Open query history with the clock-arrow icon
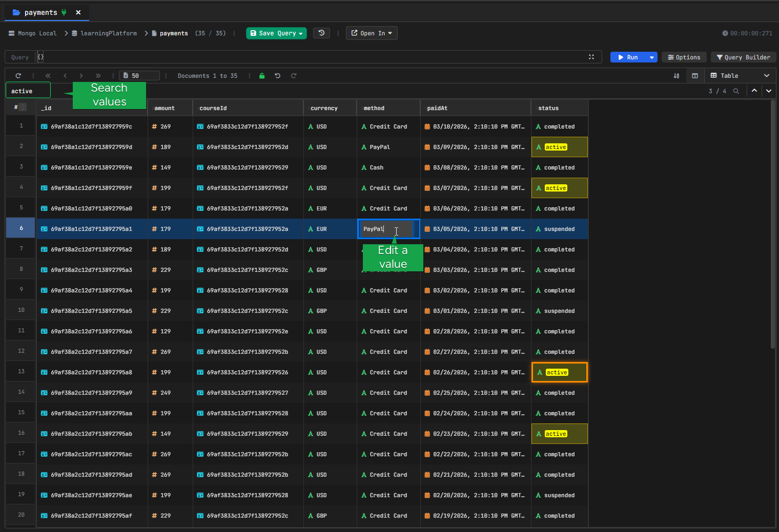Screen dimensions: 779x532 pos(321,33)
